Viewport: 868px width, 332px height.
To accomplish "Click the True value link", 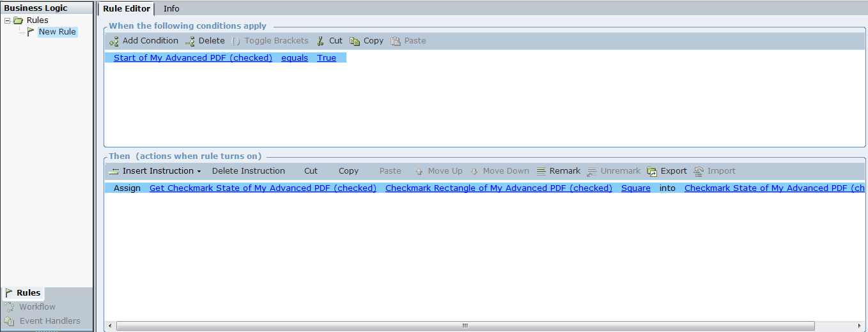I will coord(326,58).
